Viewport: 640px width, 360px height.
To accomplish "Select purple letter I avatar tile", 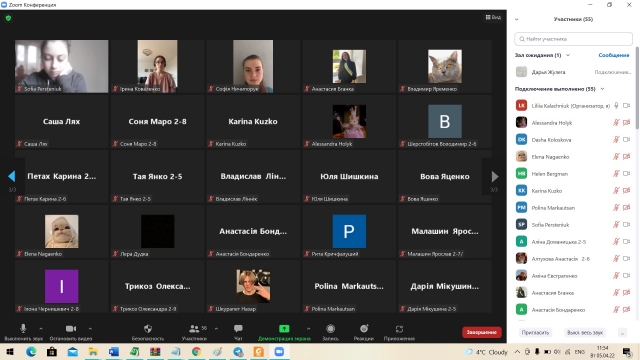I will click(62, 286).
